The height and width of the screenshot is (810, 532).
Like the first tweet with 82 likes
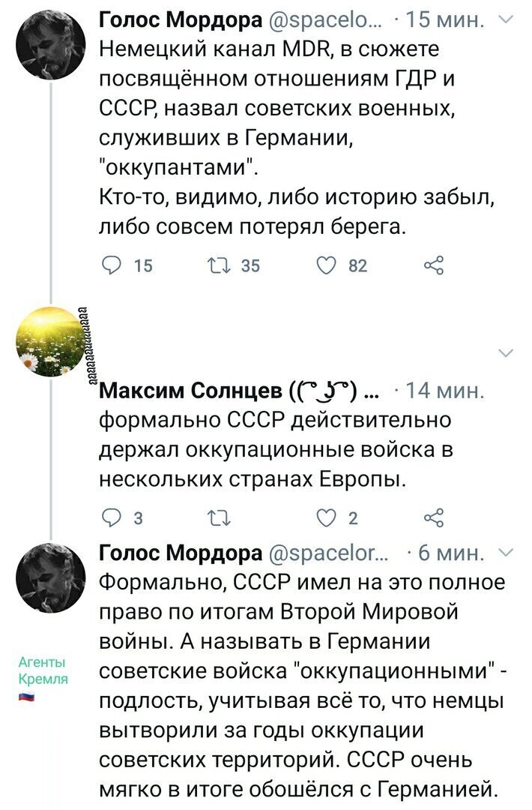click(327, 265)
